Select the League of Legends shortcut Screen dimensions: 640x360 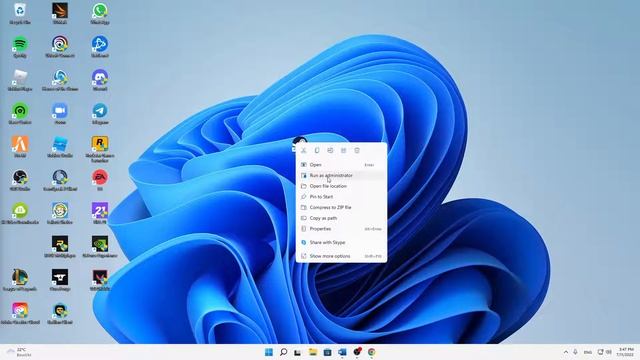[x=20, y=281]
